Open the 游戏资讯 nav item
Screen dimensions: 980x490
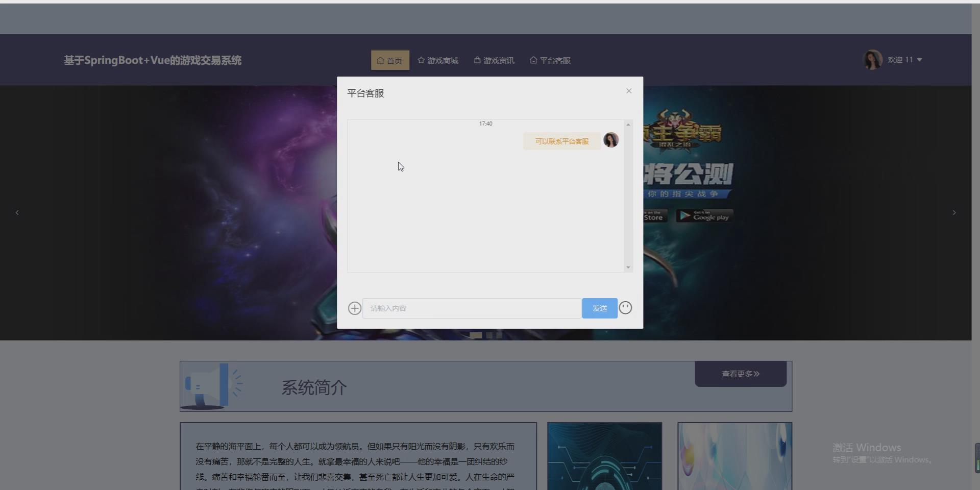[x=494, y=60]
